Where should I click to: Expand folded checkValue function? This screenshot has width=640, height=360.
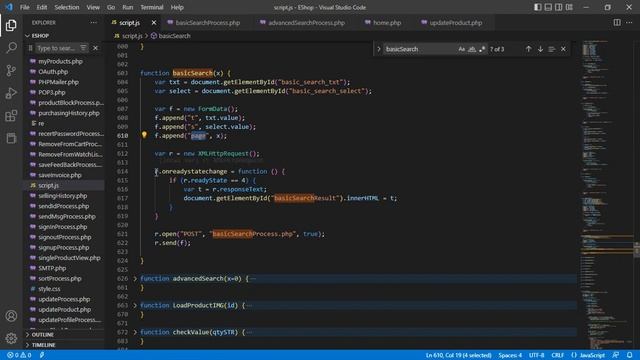point(135,332)
